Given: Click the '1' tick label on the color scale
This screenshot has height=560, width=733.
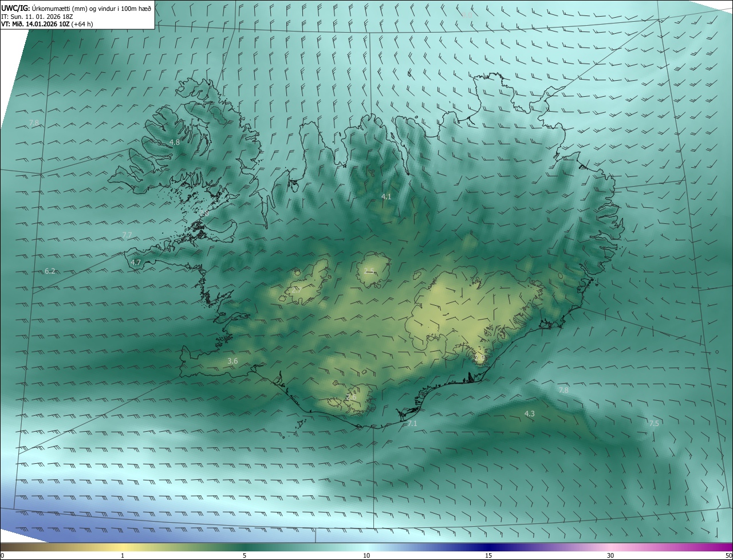Looking at the screenshot, I should pos(123,555).
